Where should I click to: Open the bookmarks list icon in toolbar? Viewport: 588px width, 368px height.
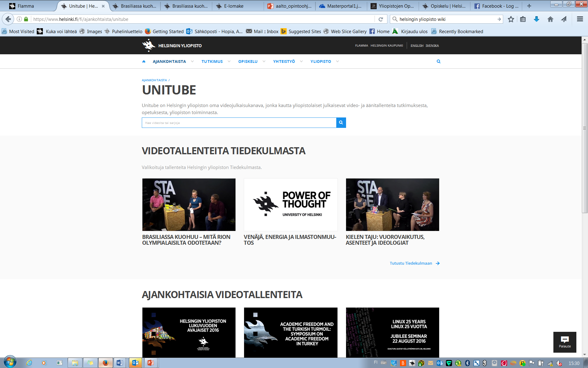point(523,19)
